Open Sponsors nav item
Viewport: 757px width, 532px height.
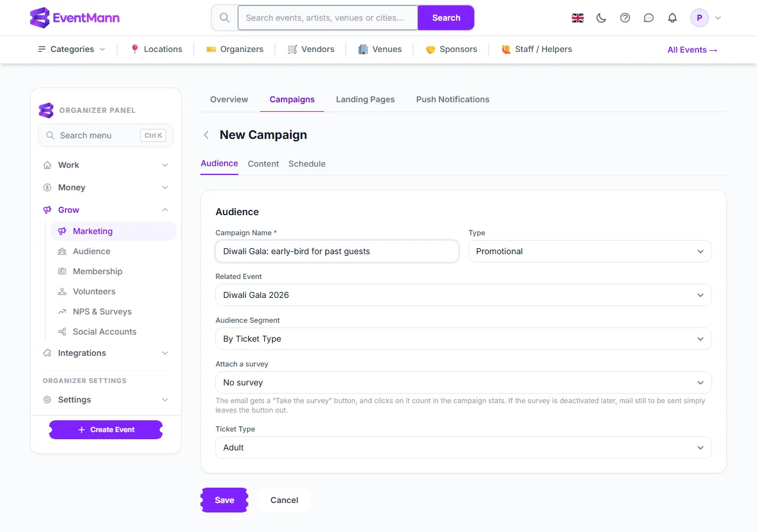[x=451, y=49]
